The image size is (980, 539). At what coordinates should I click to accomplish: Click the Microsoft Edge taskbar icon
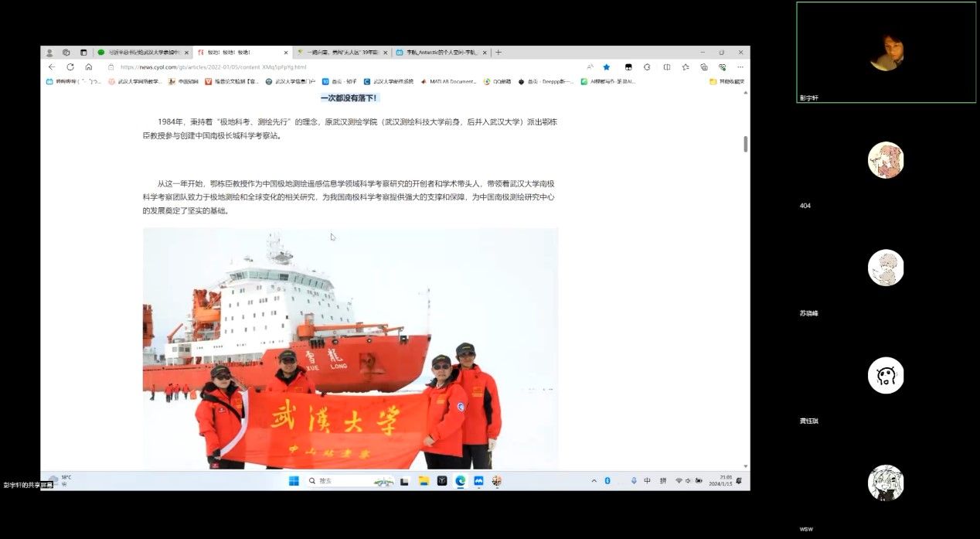click(x=460, y=481)
